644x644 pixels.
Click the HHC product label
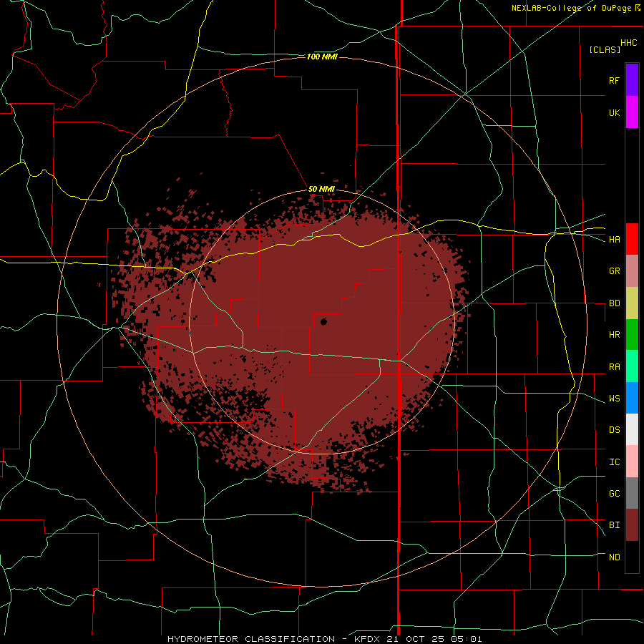point(629,43)
